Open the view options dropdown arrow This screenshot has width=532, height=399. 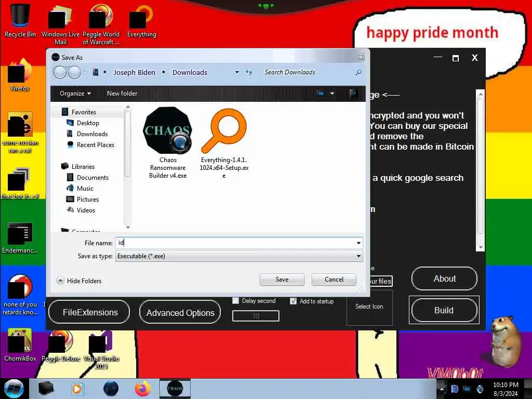point(332,94)
